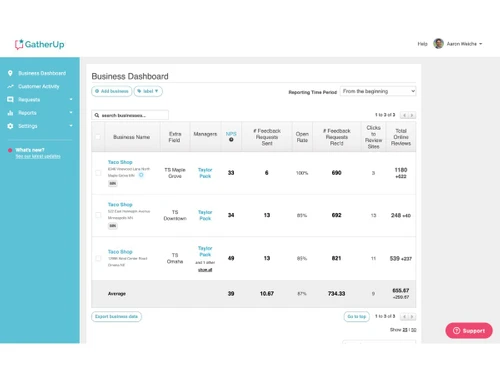Click 10.67 average requests sent value
Screen dimensions: 500x375
pos(267,294)
